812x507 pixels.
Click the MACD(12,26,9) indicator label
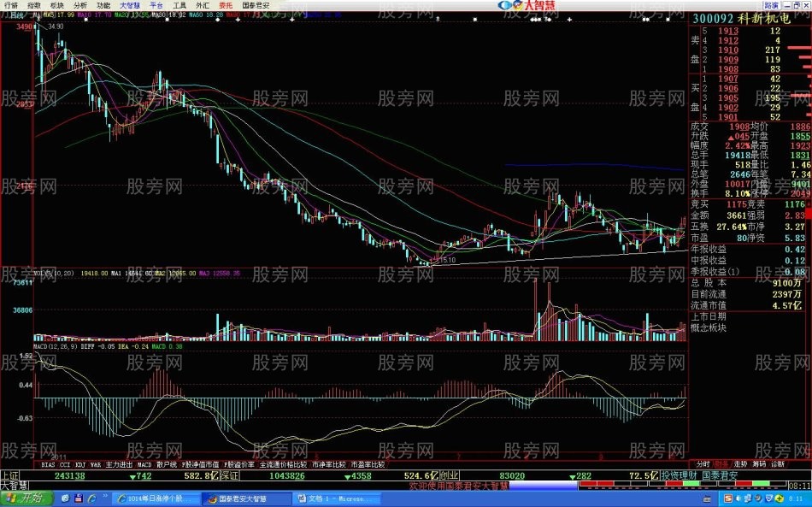click(56, 346)
